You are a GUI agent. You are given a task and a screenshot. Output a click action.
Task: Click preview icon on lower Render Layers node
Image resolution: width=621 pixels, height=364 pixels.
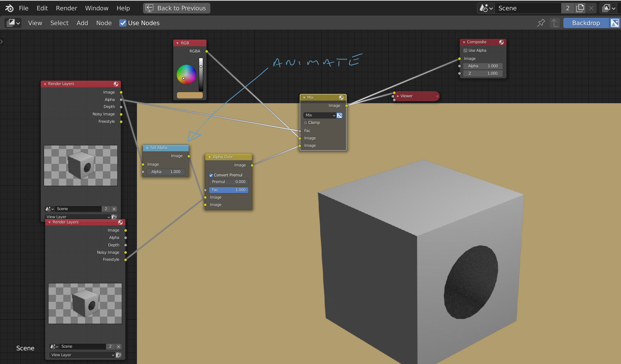(120, 222)
